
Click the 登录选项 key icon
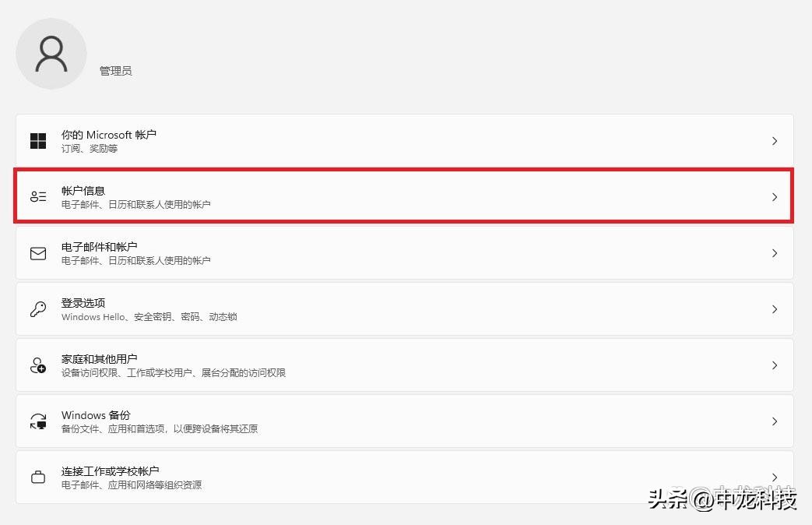[37, 308]
